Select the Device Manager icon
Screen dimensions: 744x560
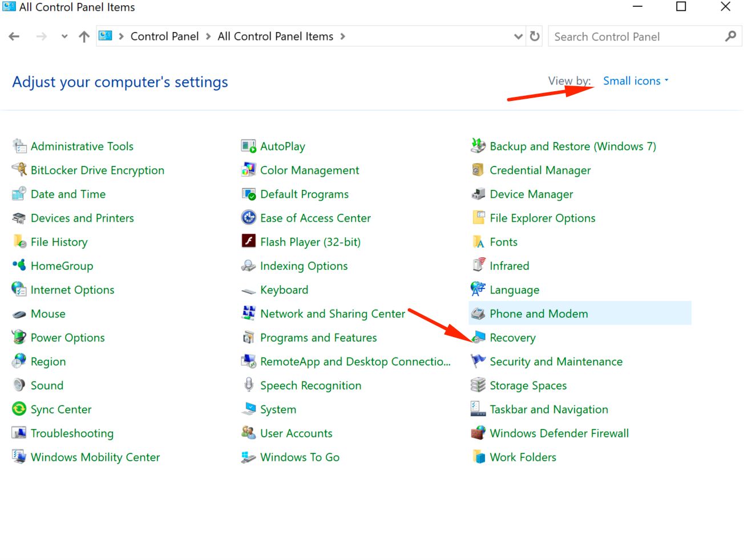pyautogui.click(x=478, y=194)
